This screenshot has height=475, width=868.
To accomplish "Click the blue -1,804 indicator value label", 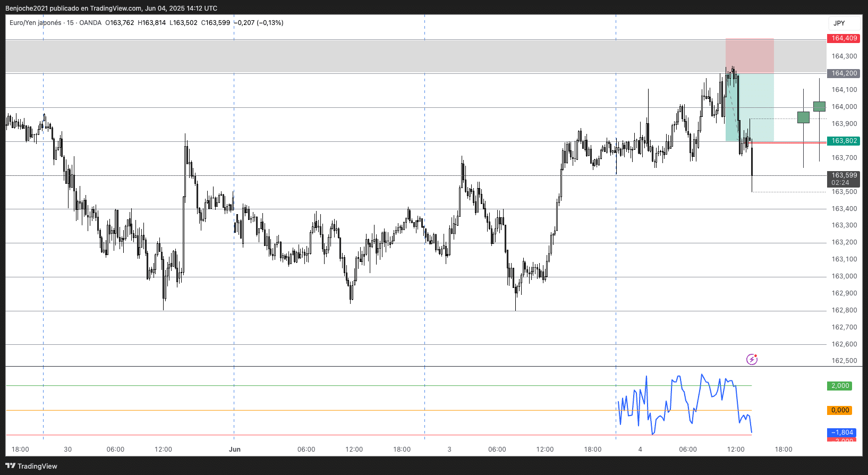I will 841,432.
